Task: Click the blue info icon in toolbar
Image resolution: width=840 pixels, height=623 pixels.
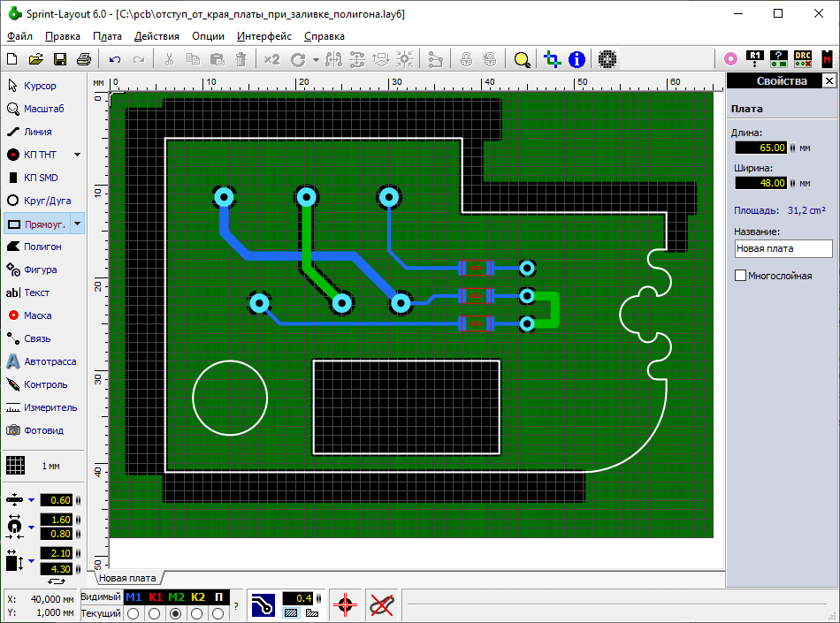Action: (577, 59)
